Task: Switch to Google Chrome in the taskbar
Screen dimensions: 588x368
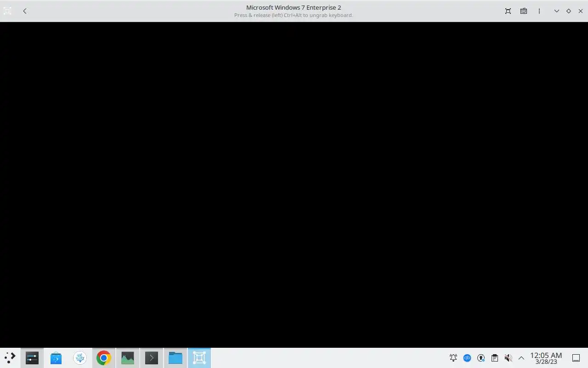Action: coord(104,358)
